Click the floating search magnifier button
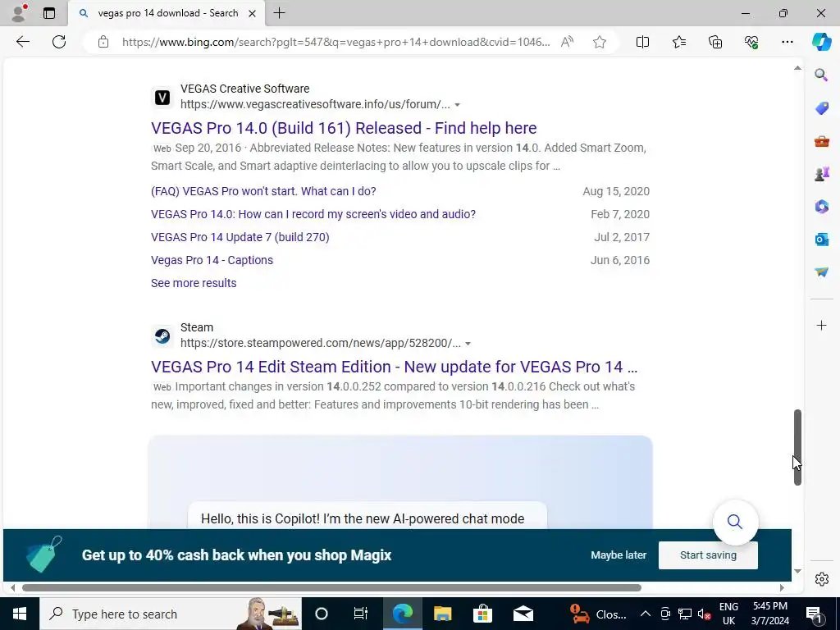Image resolution: width=840 pixels, height=630 pixels. (x=735, y=521)
